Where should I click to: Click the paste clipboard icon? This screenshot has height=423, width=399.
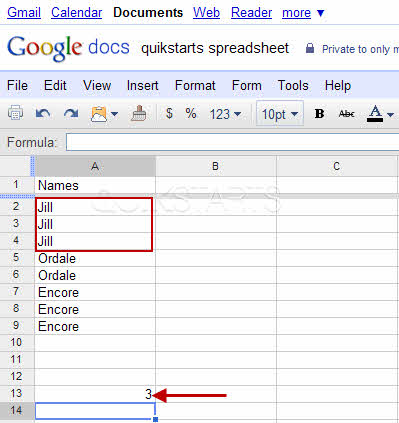[98, 114]
